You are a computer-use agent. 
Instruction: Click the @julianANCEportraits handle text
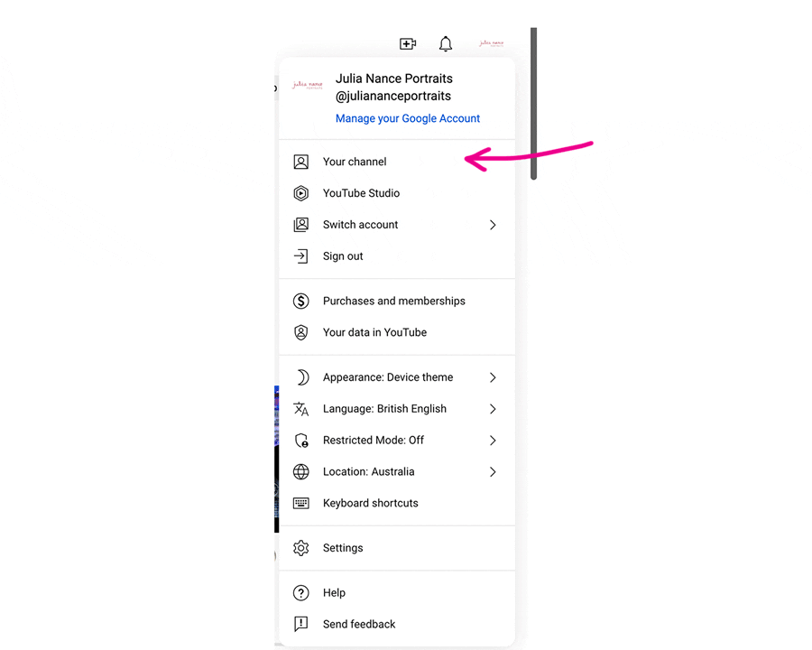[x=393, y=97]
